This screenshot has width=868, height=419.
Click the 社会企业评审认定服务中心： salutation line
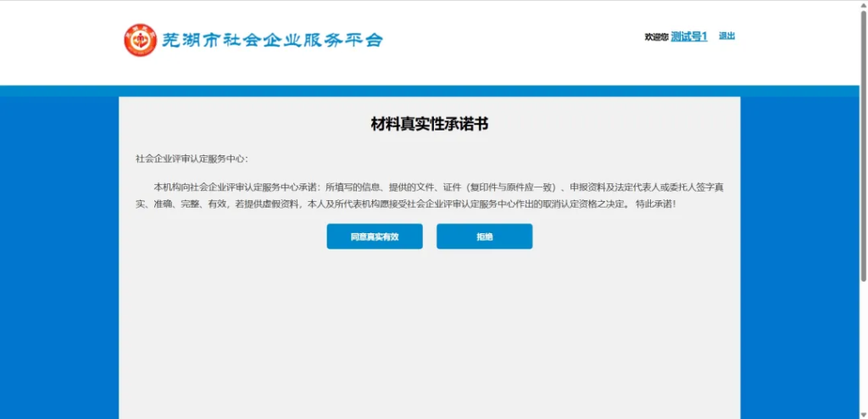point(192,159)
